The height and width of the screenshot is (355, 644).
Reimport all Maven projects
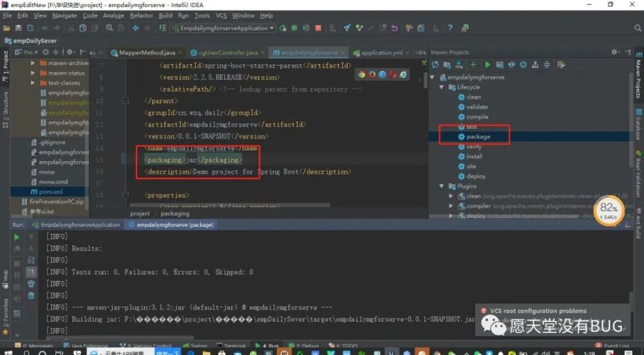coord(435,64)
